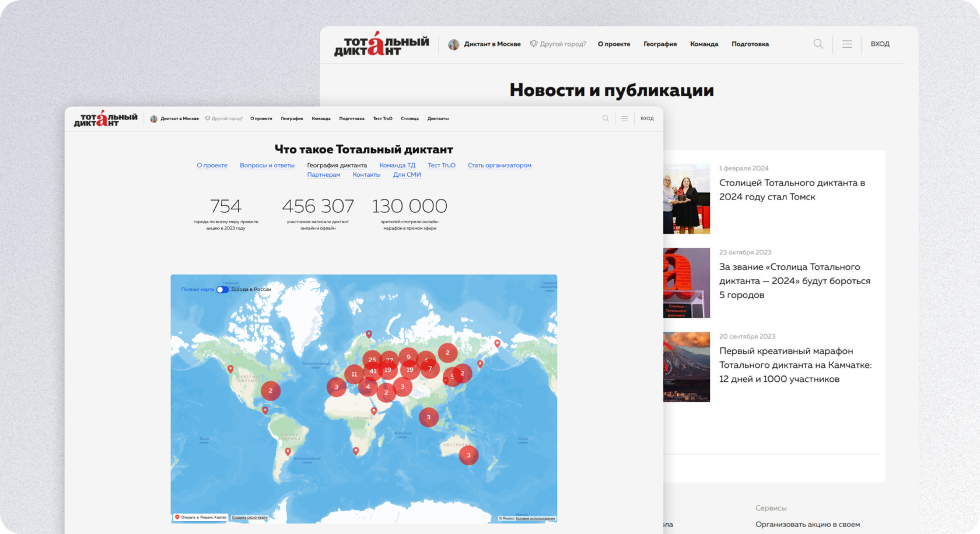This screenshot has width=980, height=534.
Task: Click the search icon on the news page
Action: (818, 44)
